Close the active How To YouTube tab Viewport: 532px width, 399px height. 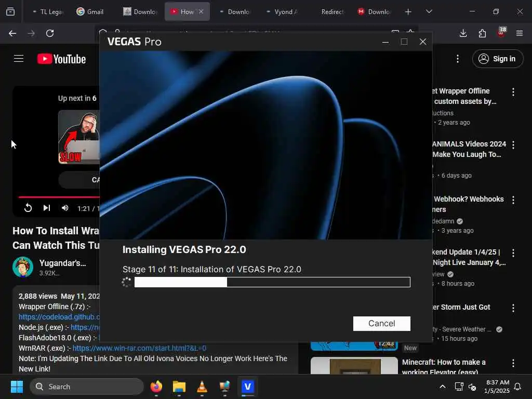click(x=201, y=11)
